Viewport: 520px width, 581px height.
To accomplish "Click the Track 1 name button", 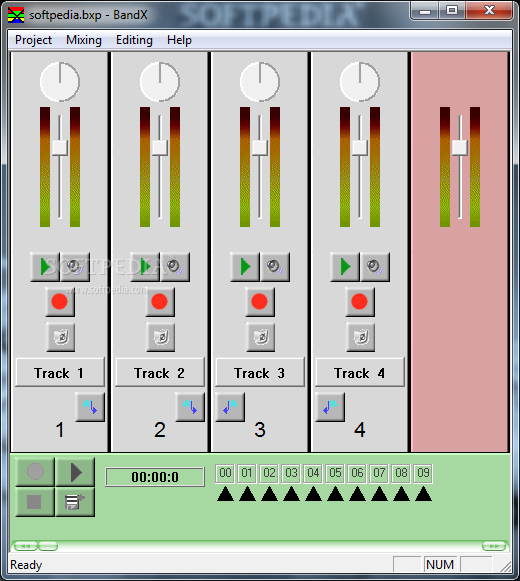I will 60,372.
